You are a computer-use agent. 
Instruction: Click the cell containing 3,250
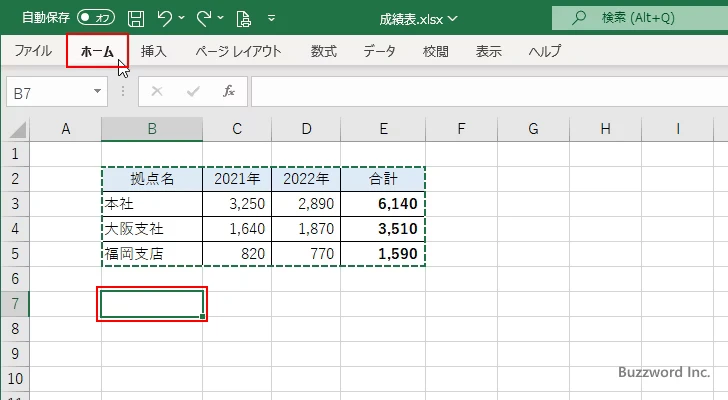tap(237, 204)
